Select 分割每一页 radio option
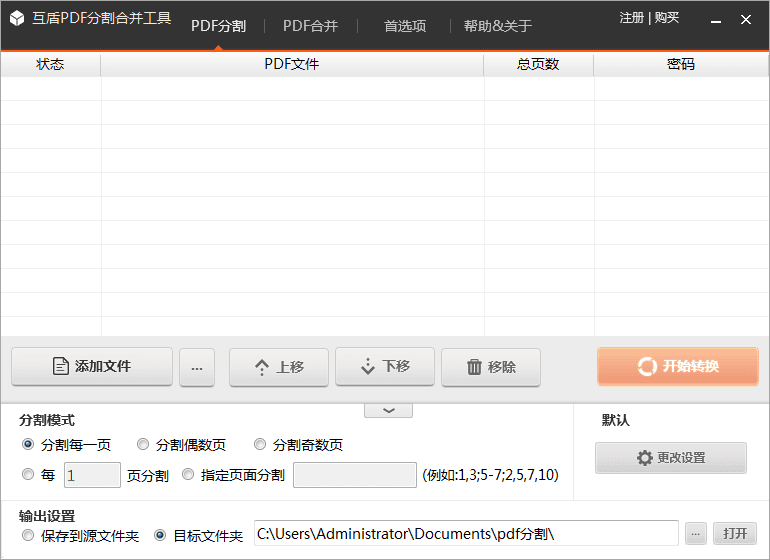Screen dimensions: 770x560 [x=28, y=445]
